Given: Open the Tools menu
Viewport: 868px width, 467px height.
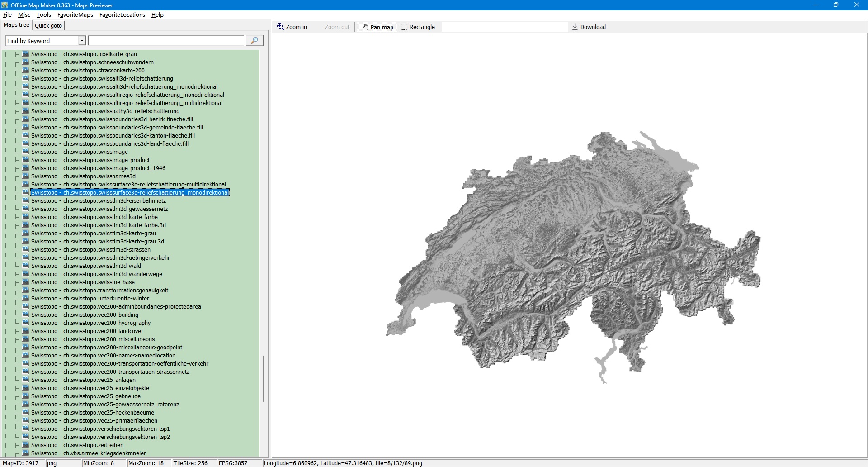Looking at the screenshot, I should [x=44, y=15].
